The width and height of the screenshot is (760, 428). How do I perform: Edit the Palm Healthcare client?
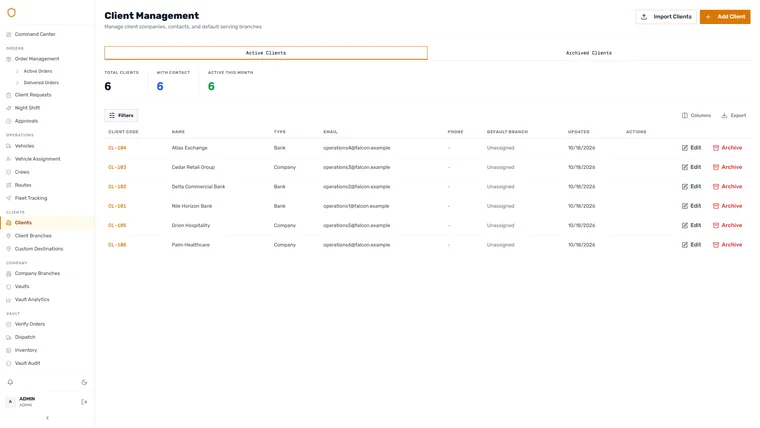(x=691, y=245)
